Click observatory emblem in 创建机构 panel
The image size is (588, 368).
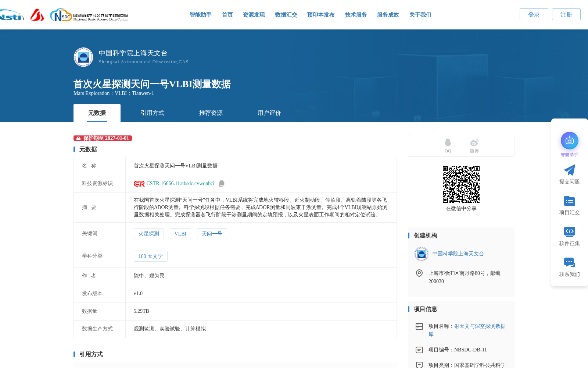(422, 254)
